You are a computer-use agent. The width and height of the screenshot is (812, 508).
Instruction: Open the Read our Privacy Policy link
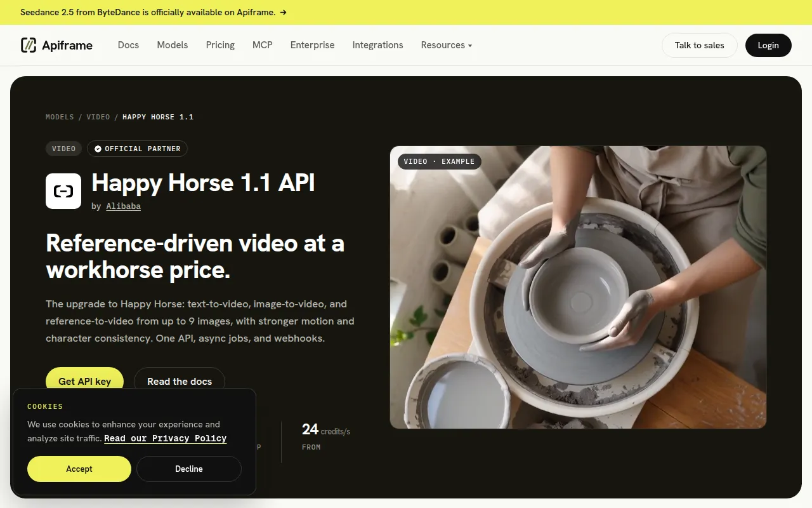pyautogui.click(x=165, y=438)
